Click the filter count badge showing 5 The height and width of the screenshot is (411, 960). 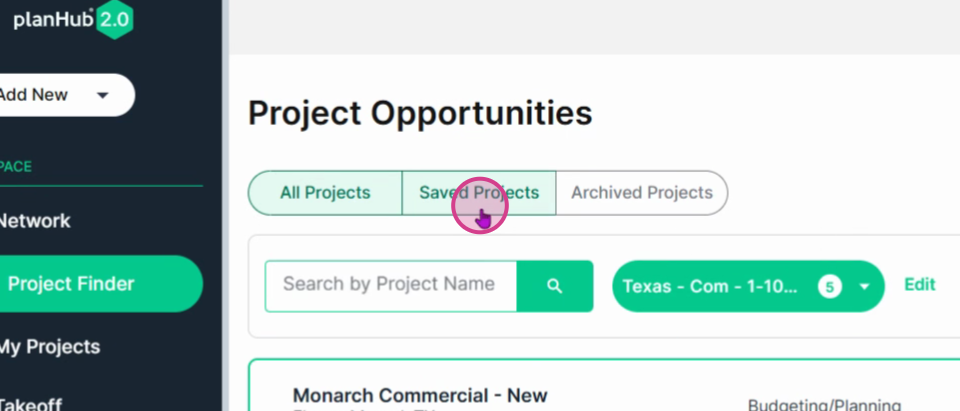[830, 286]
